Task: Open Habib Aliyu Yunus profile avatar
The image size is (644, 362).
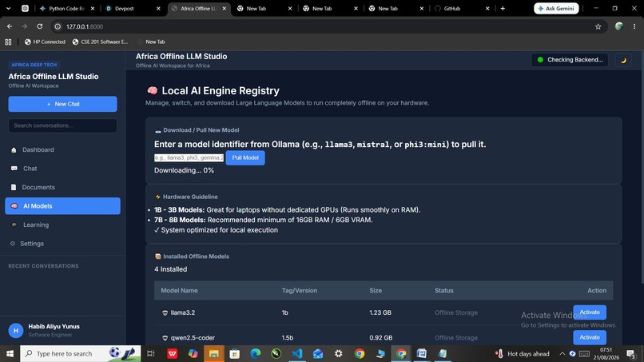Action: (x=16, y=330)
